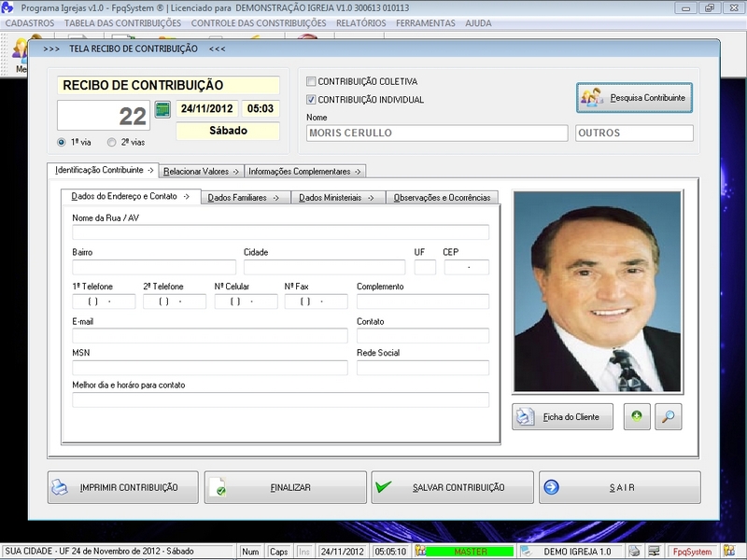Exit using the SAIR button
Screen dimensions: 747x560
click(x=619, y=487)
